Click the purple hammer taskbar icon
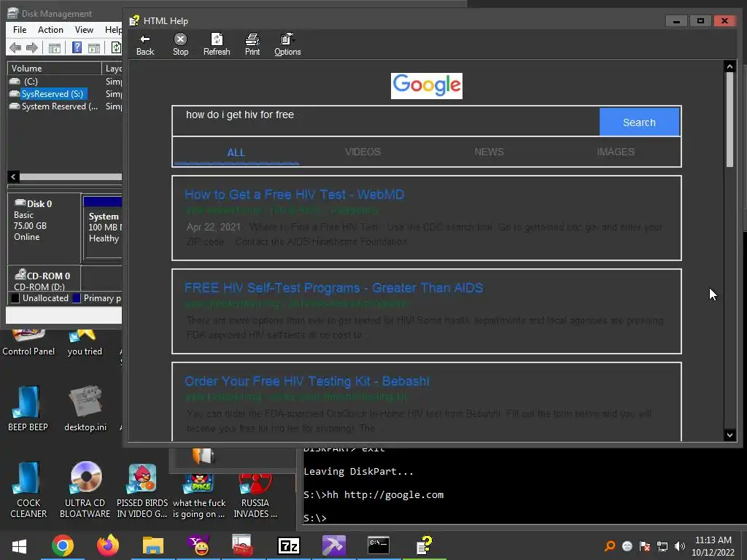This screenshot has height=560, width=747. click(x=333, y=545)
